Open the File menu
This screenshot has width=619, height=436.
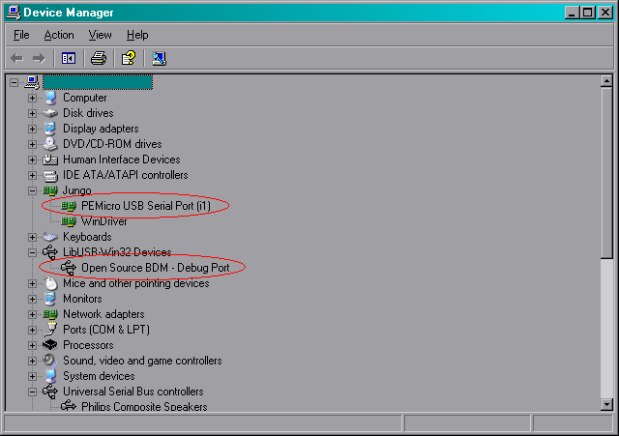[21, 35]
